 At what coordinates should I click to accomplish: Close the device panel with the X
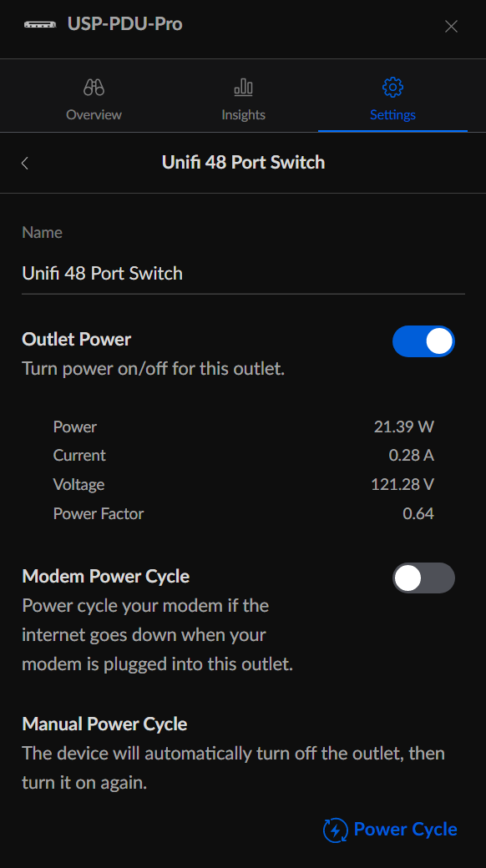[451, 26]
